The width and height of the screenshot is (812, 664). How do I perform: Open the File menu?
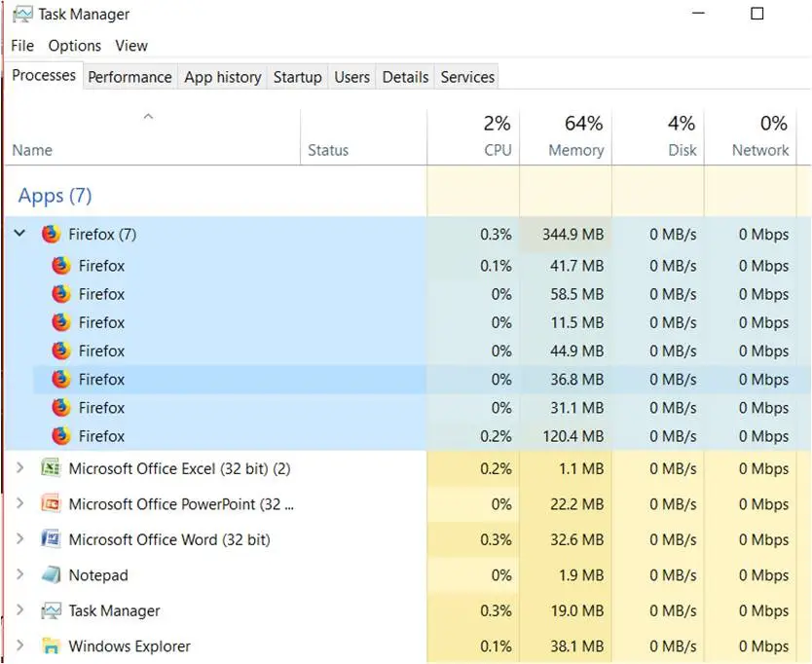[22, 46]
